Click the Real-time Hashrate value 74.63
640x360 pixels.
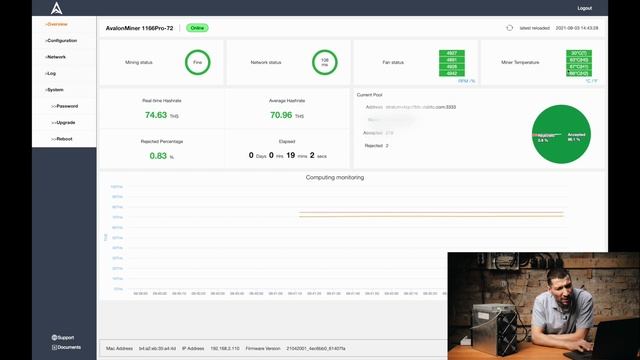tap(156, 115)
